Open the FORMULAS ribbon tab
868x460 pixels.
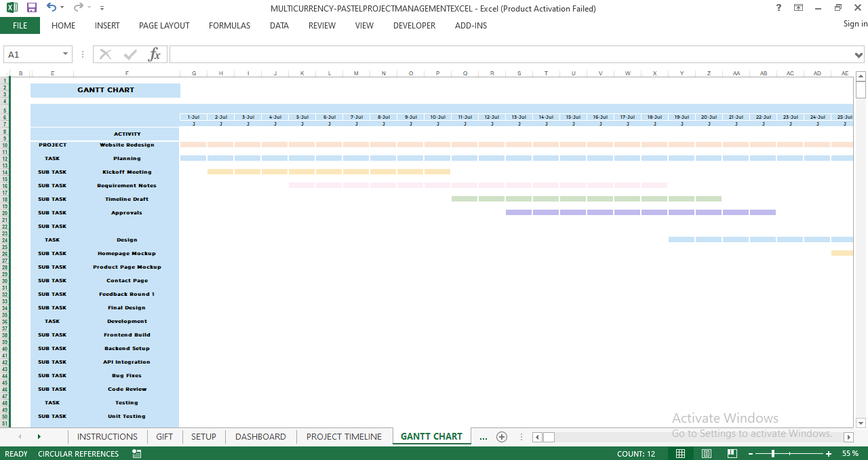click(x=229, y=26)
